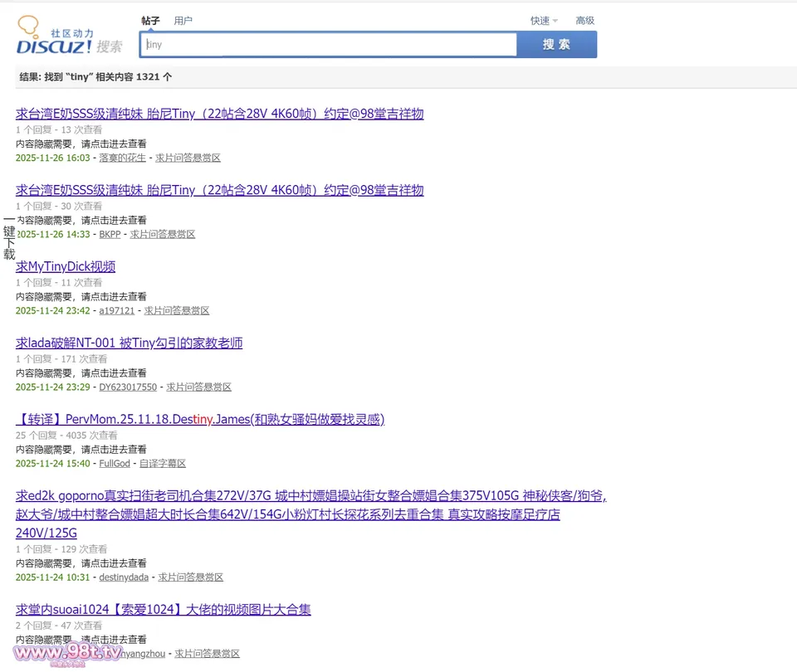Expand the 快速 dropdown

tap(544, 21)
